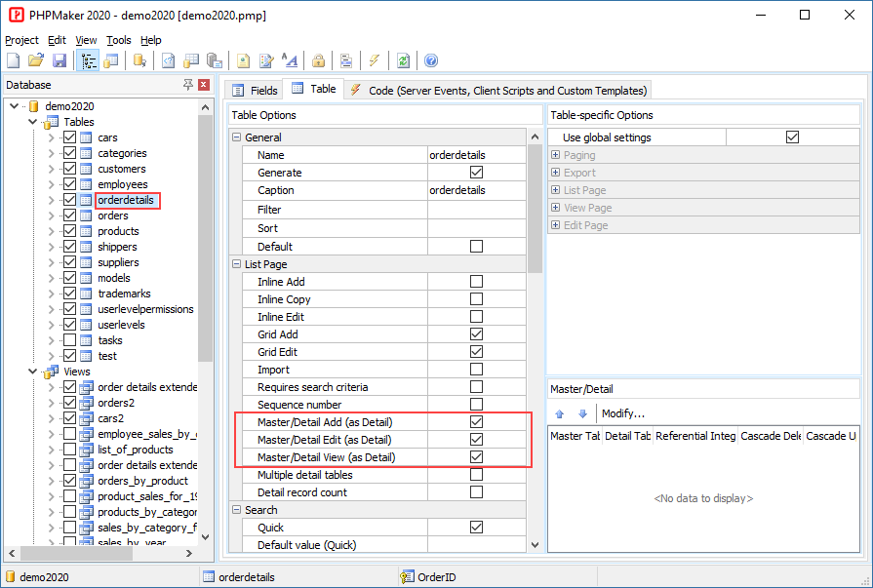Open a project with the folder icon
The height and width of the screenshot is (588, 873).
click(37, 60)
